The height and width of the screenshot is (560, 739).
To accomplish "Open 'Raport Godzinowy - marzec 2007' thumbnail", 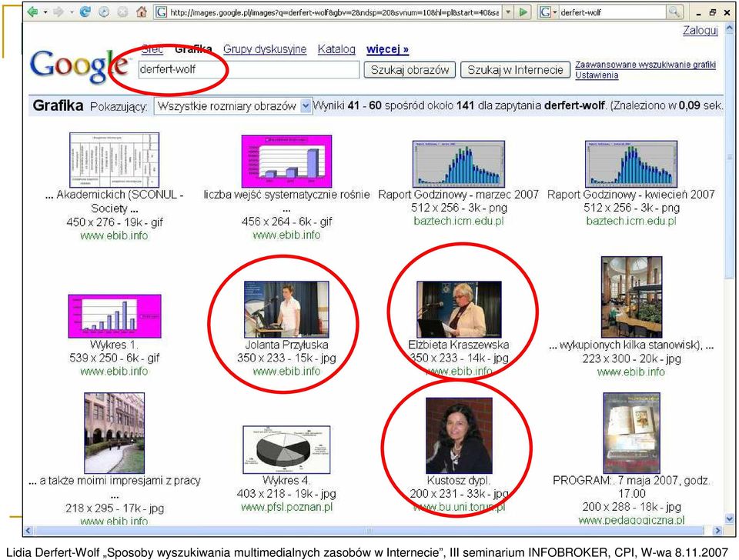I will coord(459,164).
